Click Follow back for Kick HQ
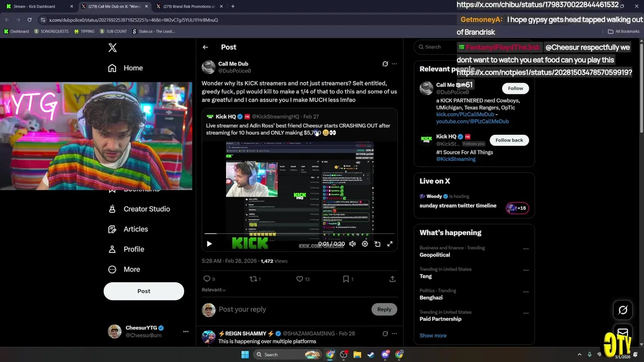Screen dimensions: 644x362 [509, 140]
